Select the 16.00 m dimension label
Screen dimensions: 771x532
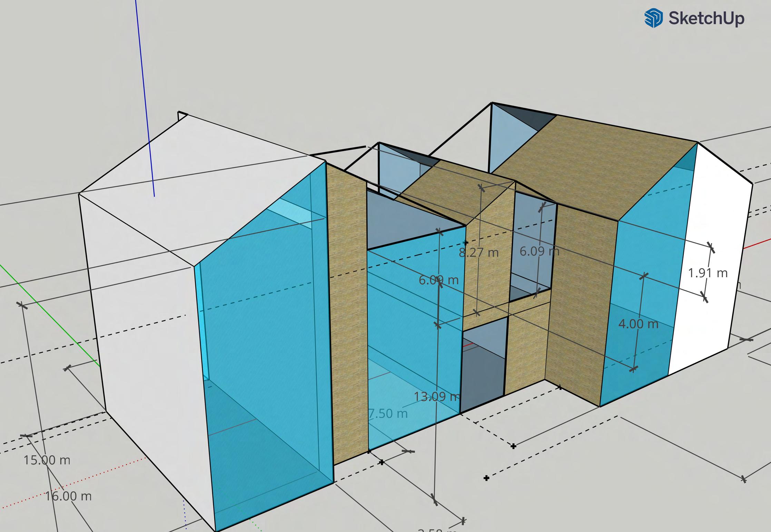click(68, 496)
